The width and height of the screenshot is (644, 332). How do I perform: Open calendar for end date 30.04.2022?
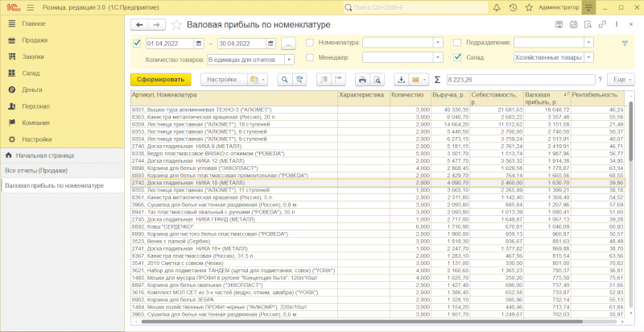pos(270,43)
